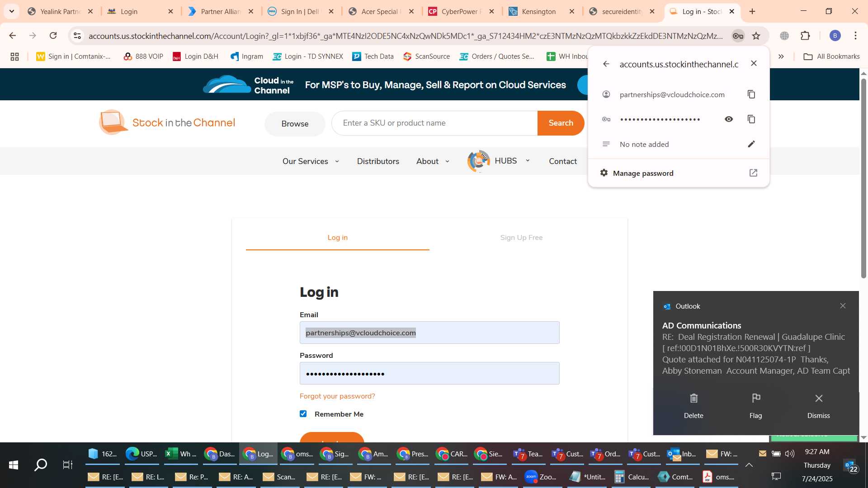This screenshot has height=488, width=868.
Task: Bookmark this page with star icon
Action: tap(756, 36)
